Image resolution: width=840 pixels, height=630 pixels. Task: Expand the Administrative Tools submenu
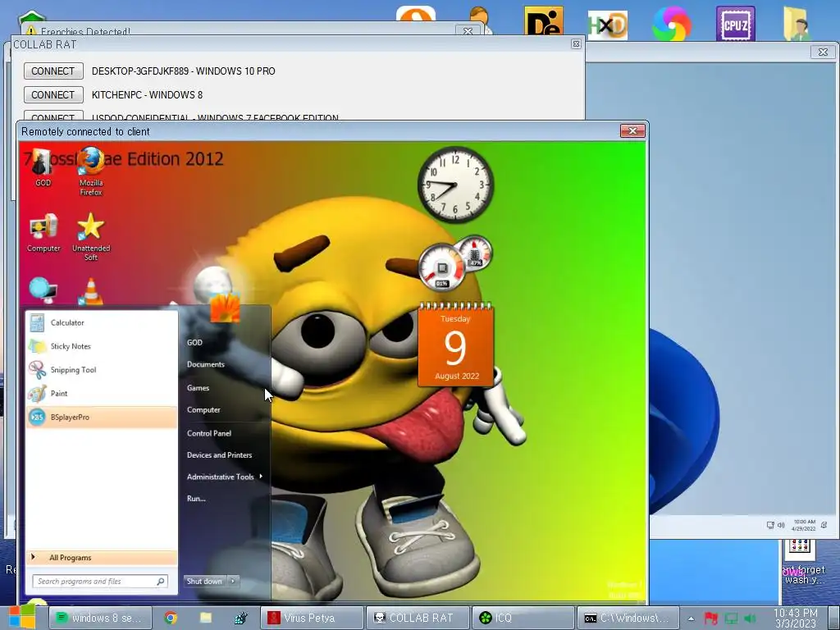click(224, 477)
